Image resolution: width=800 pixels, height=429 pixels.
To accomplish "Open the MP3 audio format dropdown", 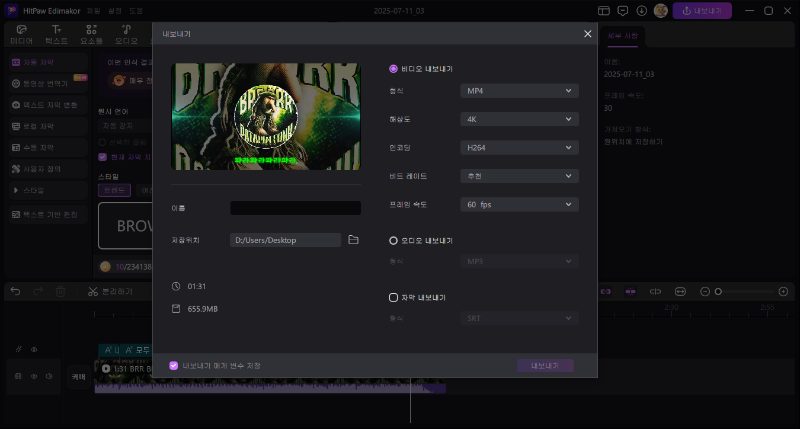I will pos(519,261).
